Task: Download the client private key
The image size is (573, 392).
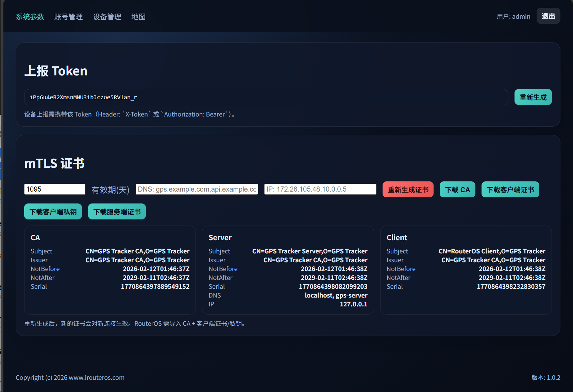Action: tap(53, 212)
